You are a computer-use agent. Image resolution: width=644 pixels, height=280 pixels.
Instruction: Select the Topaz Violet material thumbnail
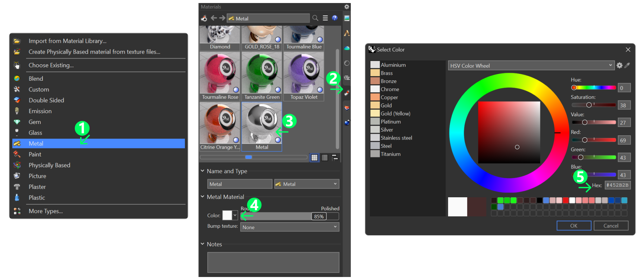pos(304,77)
